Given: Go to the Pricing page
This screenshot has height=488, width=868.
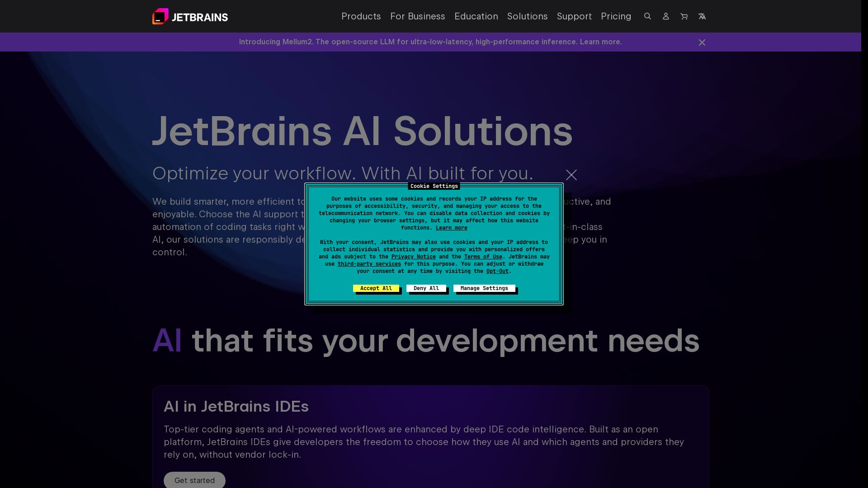Looking at the screenshot, I should pos(616,16).
